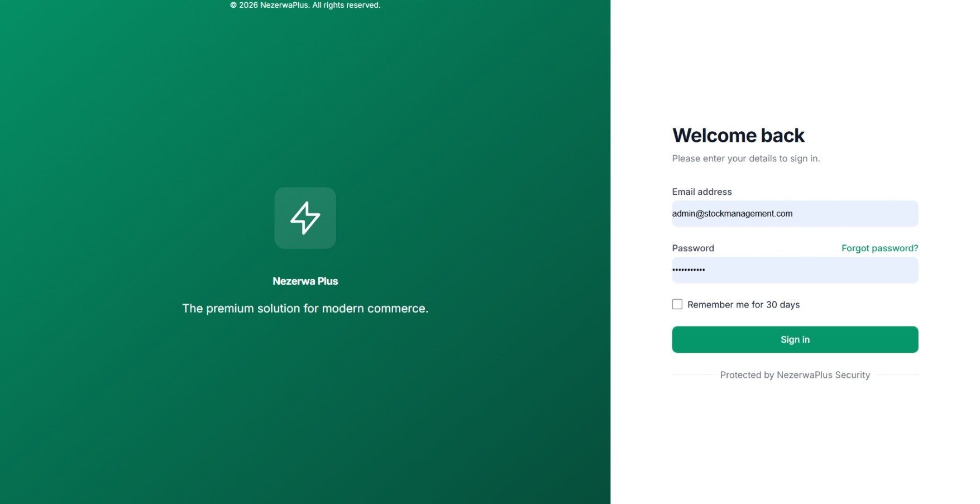
Task: Click the 'Welcome back' heading
Action: tap(738, 136)
